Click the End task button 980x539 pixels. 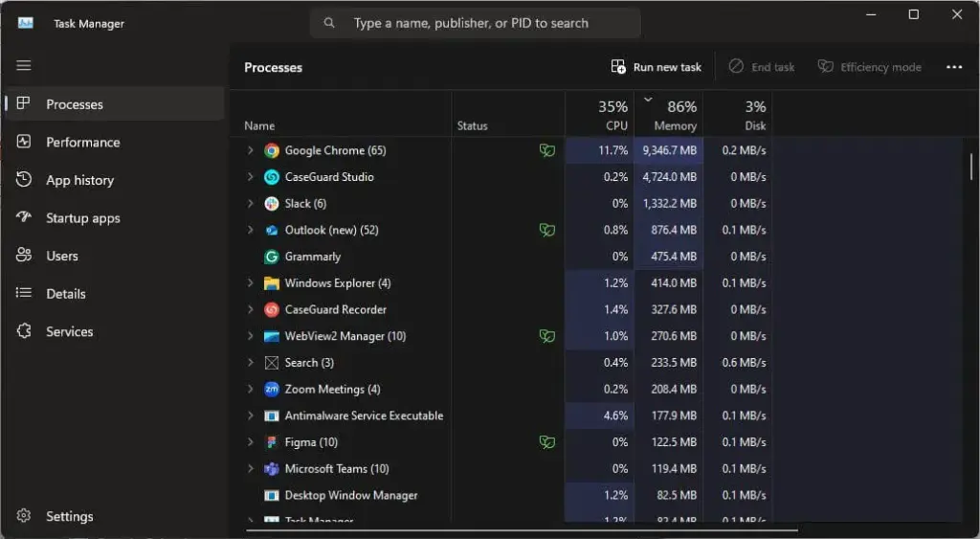pyautogui.click(x=762, y=67)
